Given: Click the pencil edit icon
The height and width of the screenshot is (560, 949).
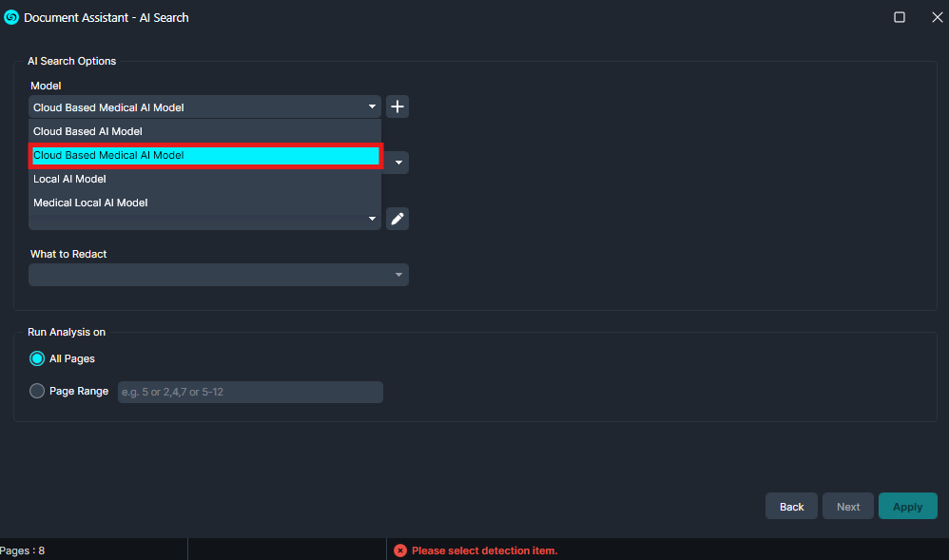Looking at the screenshot, I should coord(397,220).
